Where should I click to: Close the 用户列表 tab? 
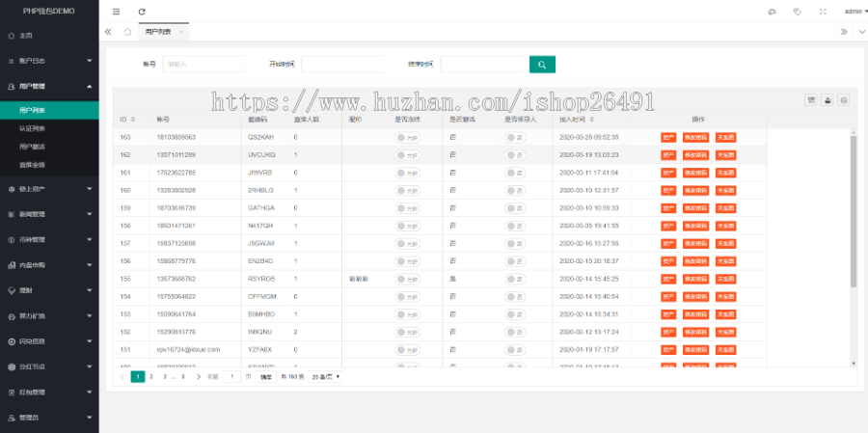pos(181,32)
